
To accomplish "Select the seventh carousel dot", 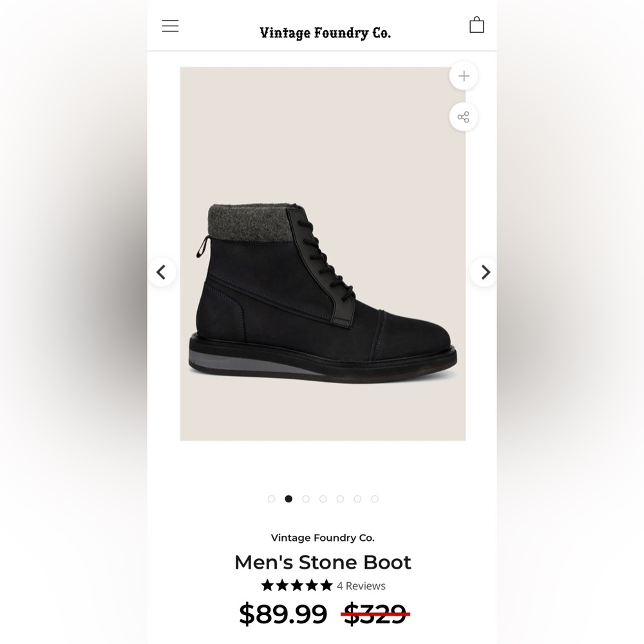I will coord(375,498).
